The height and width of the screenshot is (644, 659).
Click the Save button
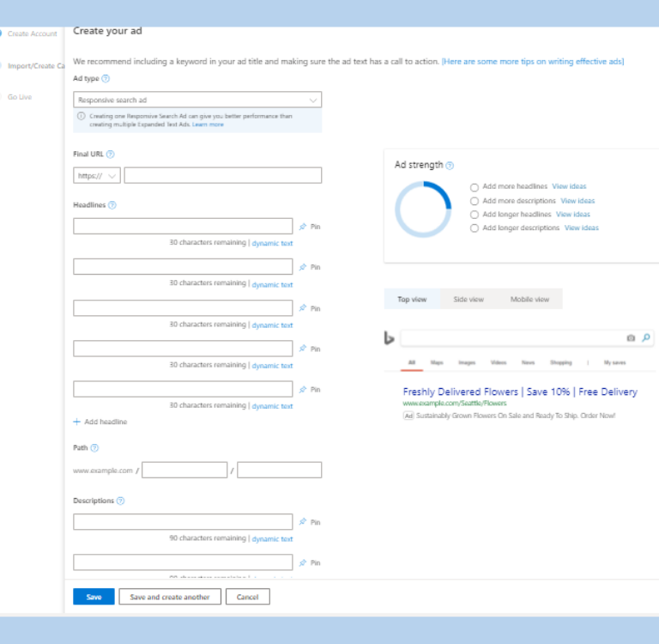pyautogui.click(x=94, y=597)
